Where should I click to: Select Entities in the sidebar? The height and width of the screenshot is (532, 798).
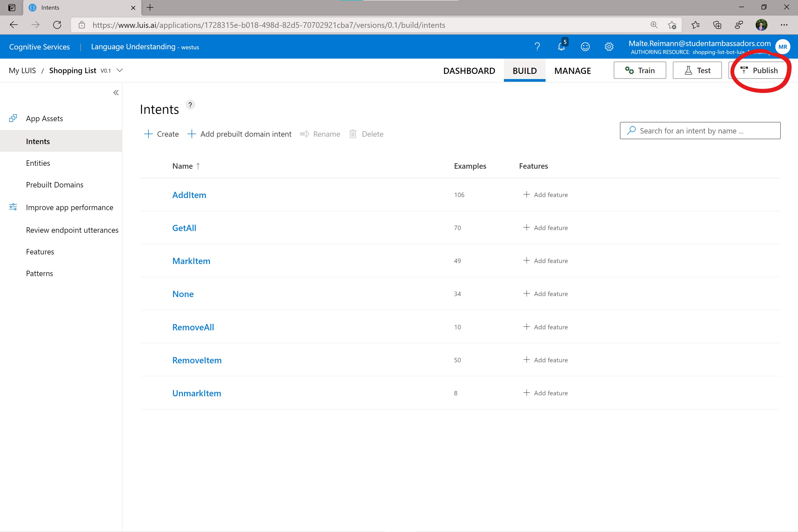38,163
